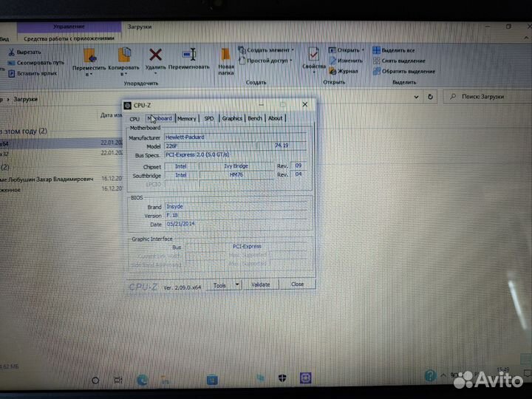Click the Tools button in CPU-Z
Image resolution: width=532 pixels, height=399 pixels.
[x=220, y=285]
